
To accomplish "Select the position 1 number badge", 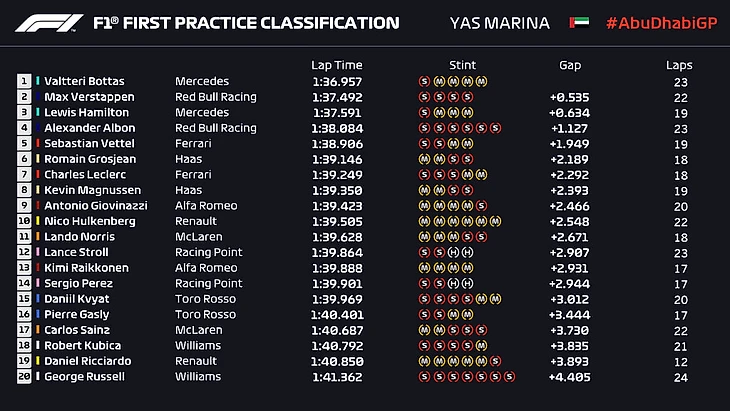I will (x=24, y=81).
